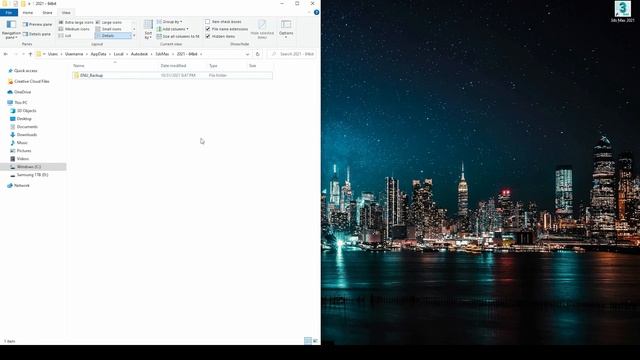Image resolution: width=640 pixels, height=360 pixels.
Task: Click Users in the address path
Action: click(53, 54)
